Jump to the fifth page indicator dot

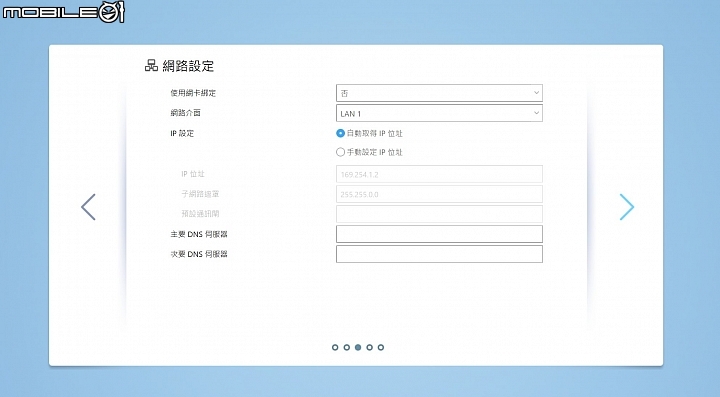[381, 347]
